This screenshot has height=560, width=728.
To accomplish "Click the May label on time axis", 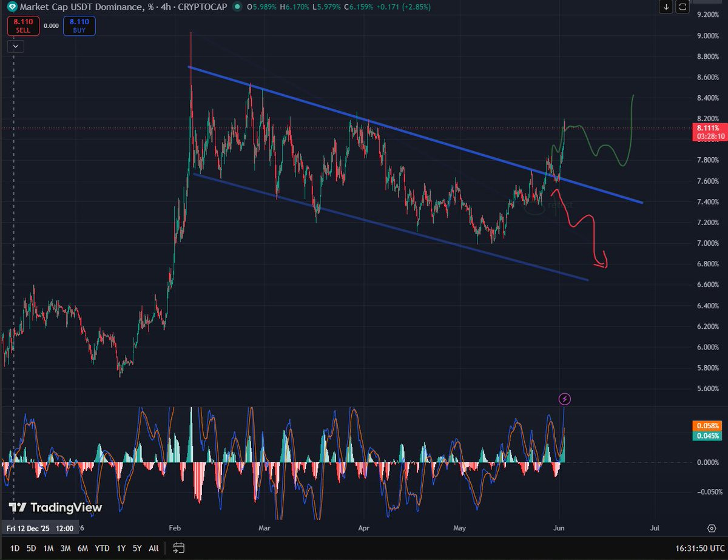I will coord(460,528).
